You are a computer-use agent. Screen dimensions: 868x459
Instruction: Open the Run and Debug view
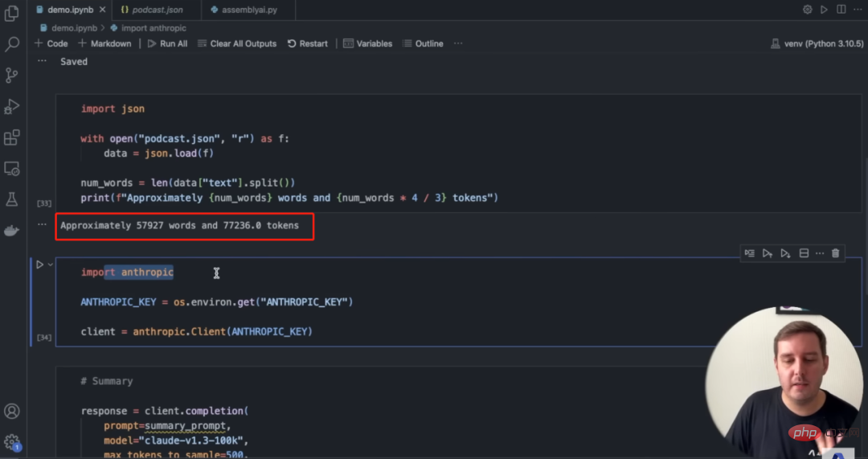[x=11, y=106]
